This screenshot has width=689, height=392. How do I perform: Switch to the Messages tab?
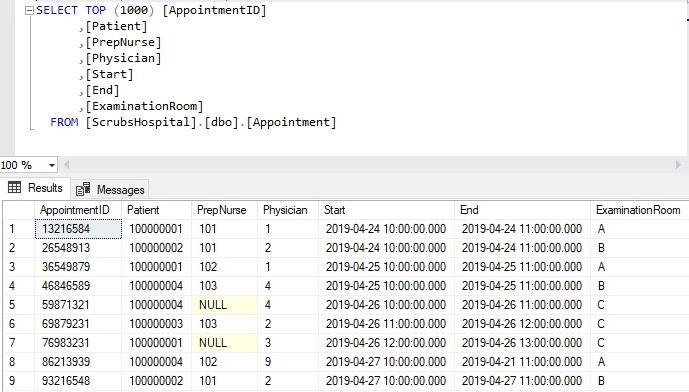(x=110, y=189)
